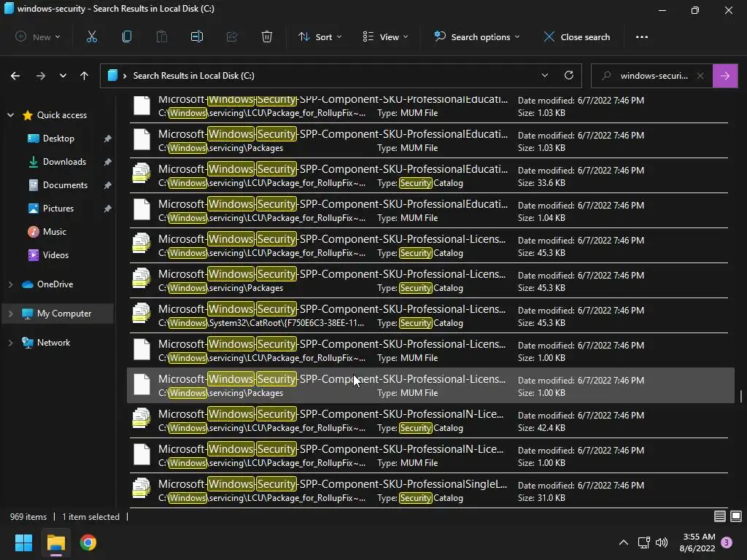Click the Share icon in toolbar
Image resolution: width=747 pixels, height=560 pixels.
(232, 36)
